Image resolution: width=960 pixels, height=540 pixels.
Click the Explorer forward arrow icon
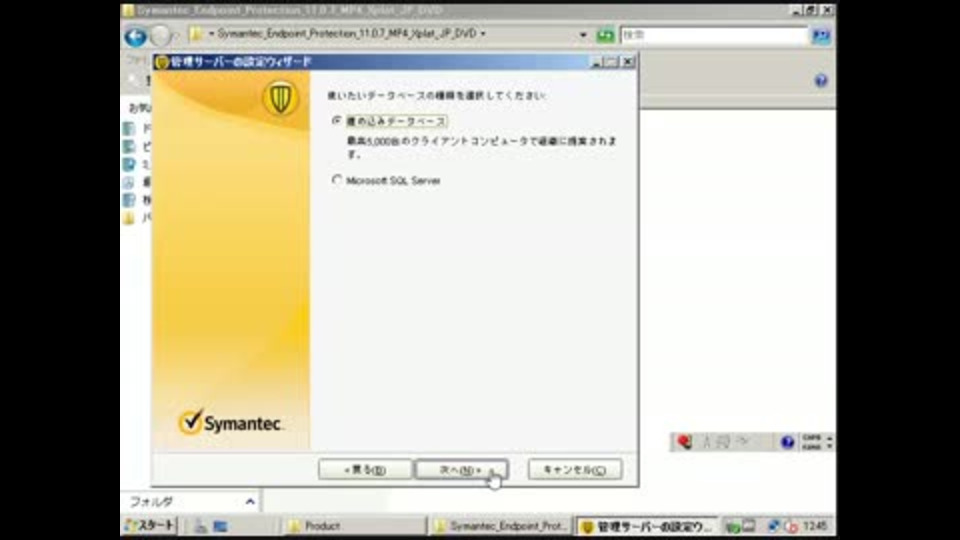[160, 36]
